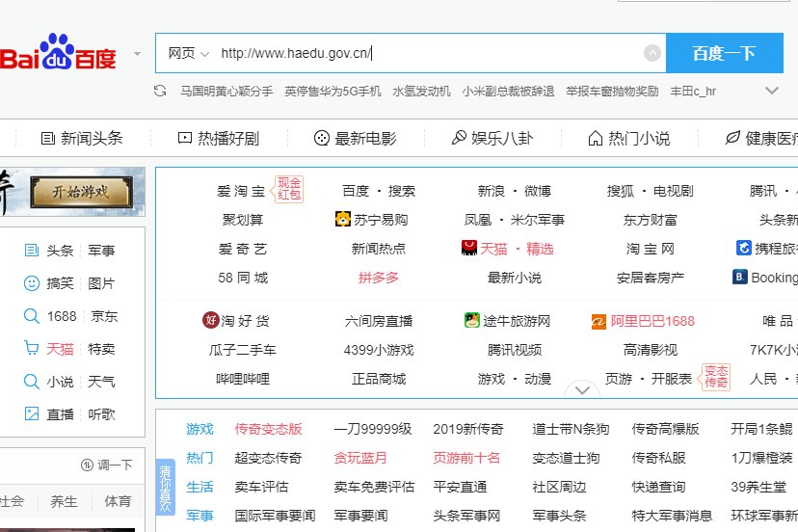Screen dimensions: 798x532
Task: Open the hot search 水氢发动机
Action: pos(421,92)
